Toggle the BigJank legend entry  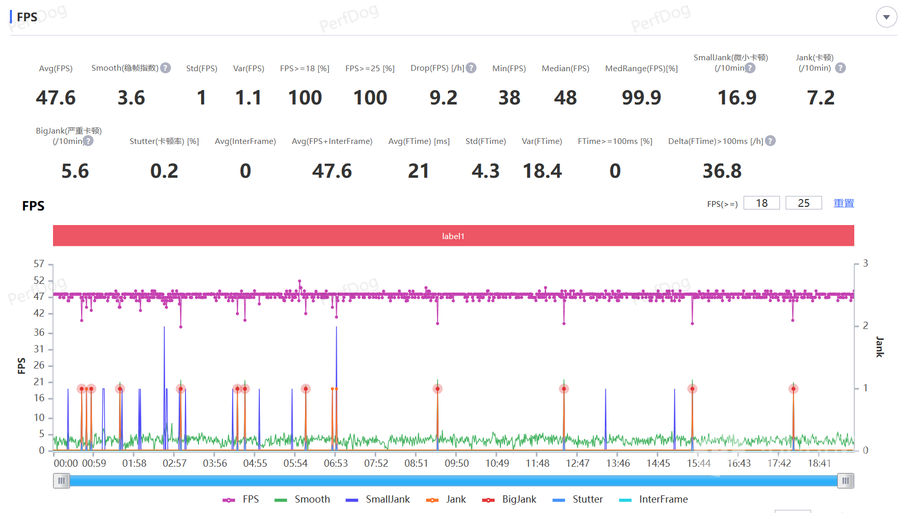point(510,499)
